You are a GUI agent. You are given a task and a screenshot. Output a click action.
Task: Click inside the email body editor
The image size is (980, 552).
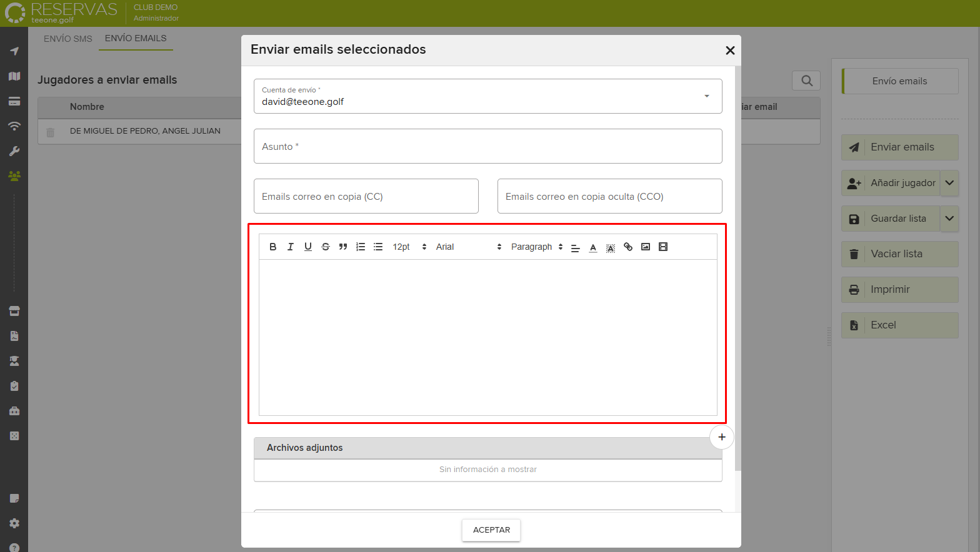(x=488, y=337)
